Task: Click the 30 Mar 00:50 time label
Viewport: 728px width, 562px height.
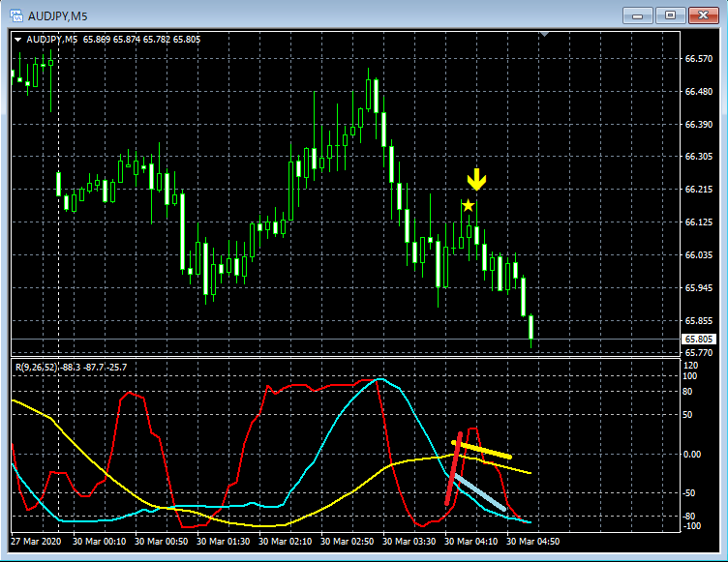Action: [161, 542]
